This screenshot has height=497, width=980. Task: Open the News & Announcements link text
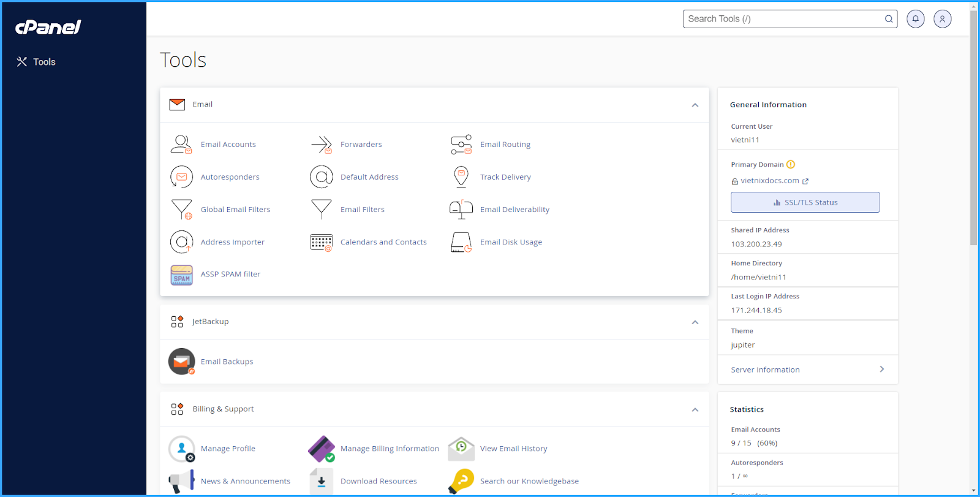pos(246,482)
